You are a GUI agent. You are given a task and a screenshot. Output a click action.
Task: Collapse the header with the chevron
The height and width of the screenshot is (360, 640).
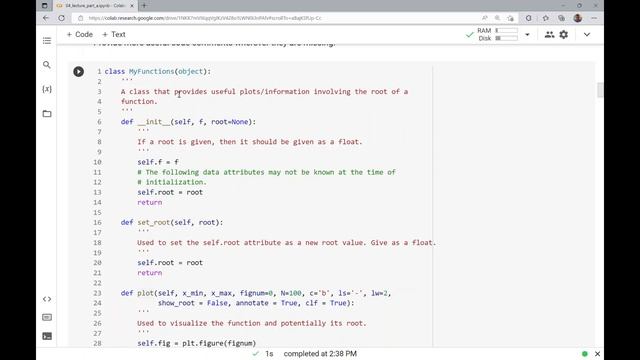click(587, 35)
